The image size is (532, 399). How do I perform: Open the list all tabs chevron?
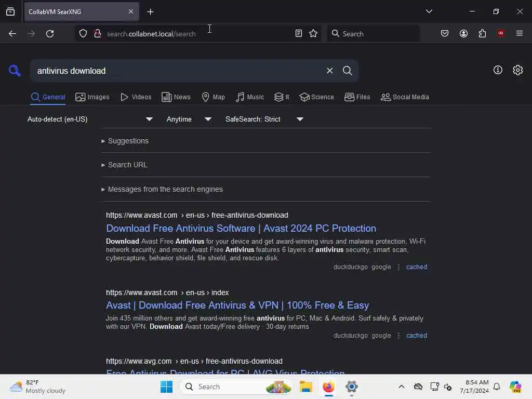pyautogui.click(x=429, y=11)
